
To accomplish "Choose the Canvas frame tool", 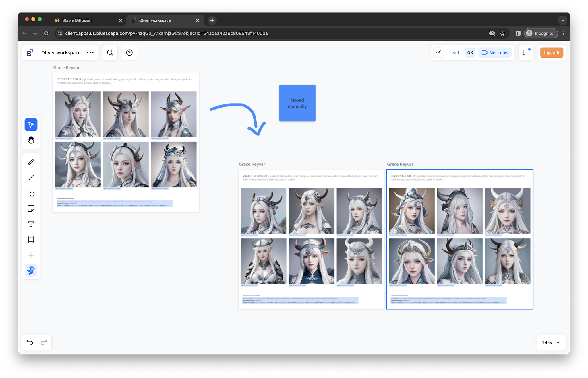I will point(31,239).
